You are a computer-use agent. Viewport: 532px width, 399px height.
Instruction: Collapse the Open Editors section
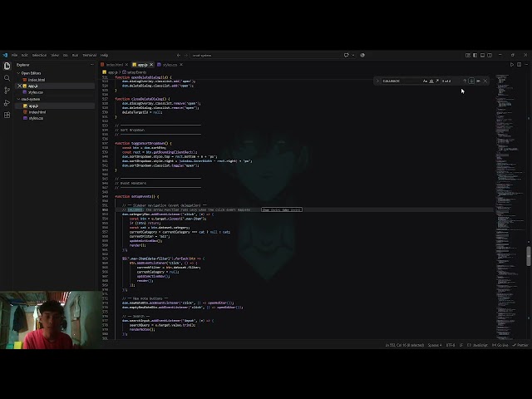pyautogui.click(x=29, y=73)
